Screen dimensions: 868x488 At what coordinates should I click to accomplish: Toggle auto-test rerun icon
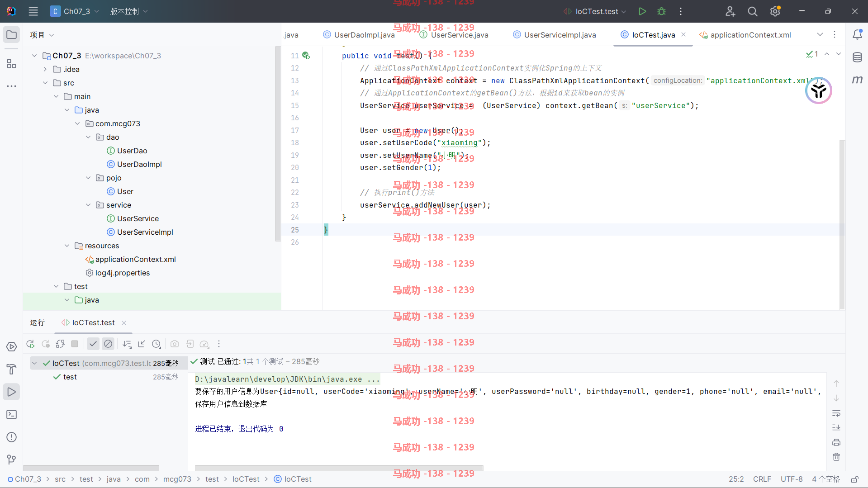pyautogui.click(x=60, y=344)
